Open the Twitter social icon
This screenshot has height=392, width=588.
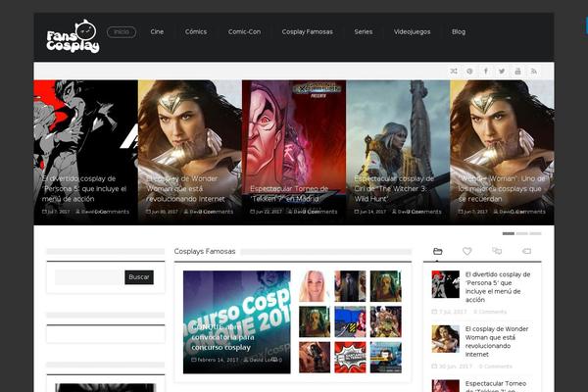pos(502,71)
